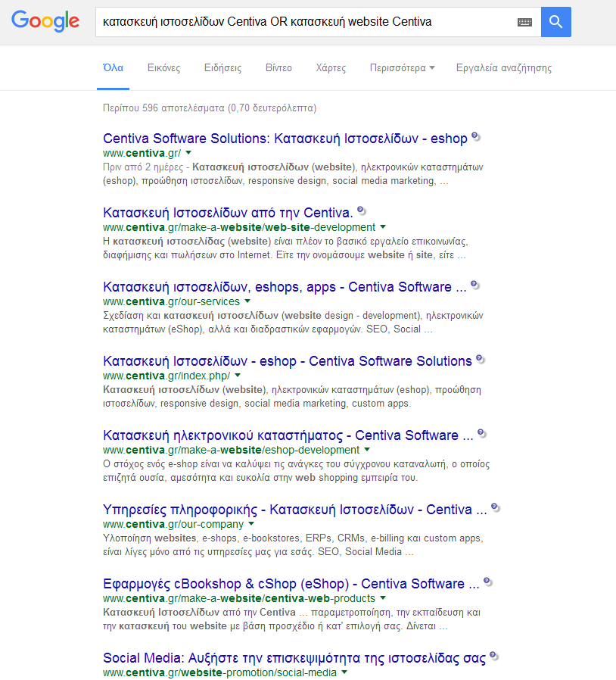Expand the Περισσότερα dropdown menu

point(402,68)
